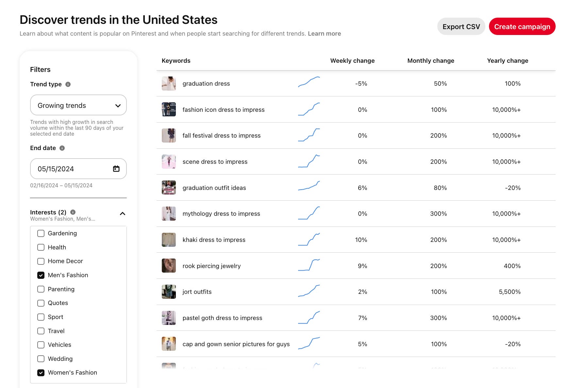The image size is (588, 388).
Task: Click the End date info icon
Action: [x=62, y=148]
